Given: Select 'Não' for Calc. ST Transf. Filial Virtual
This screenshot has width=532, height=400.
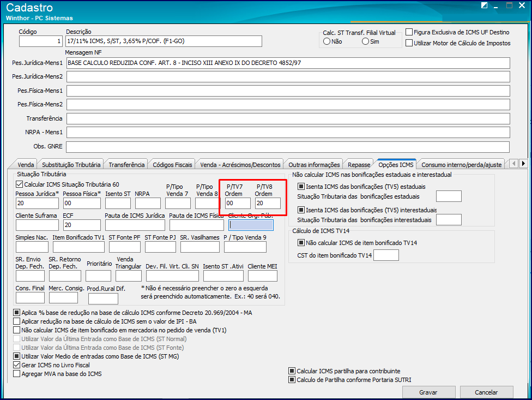Looking at the screenshot, I should pos(327,42).
